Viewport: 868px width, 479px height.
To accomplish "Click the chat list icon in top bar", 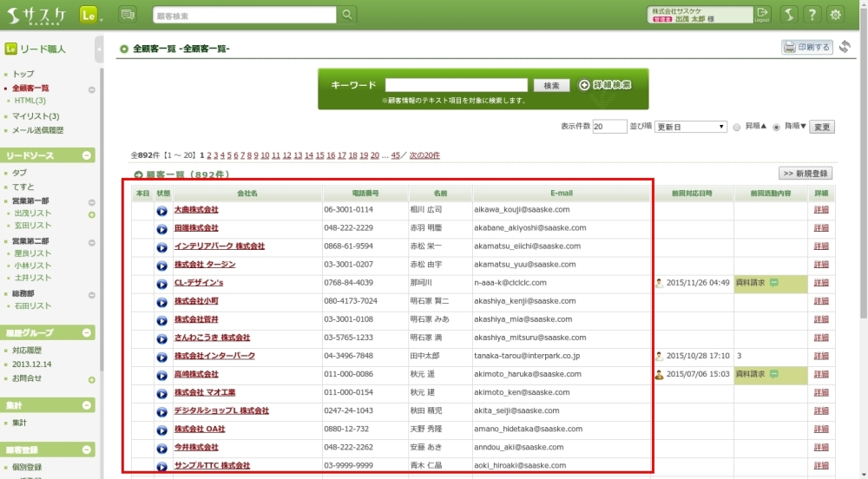I will [128, 15].
